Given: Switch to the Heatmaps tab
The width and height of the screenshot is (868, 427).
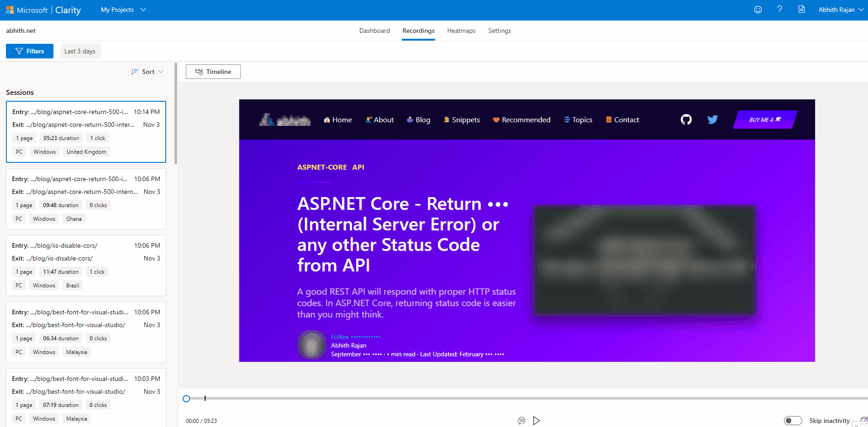Looking at the screenshot, I should point(461,31).
